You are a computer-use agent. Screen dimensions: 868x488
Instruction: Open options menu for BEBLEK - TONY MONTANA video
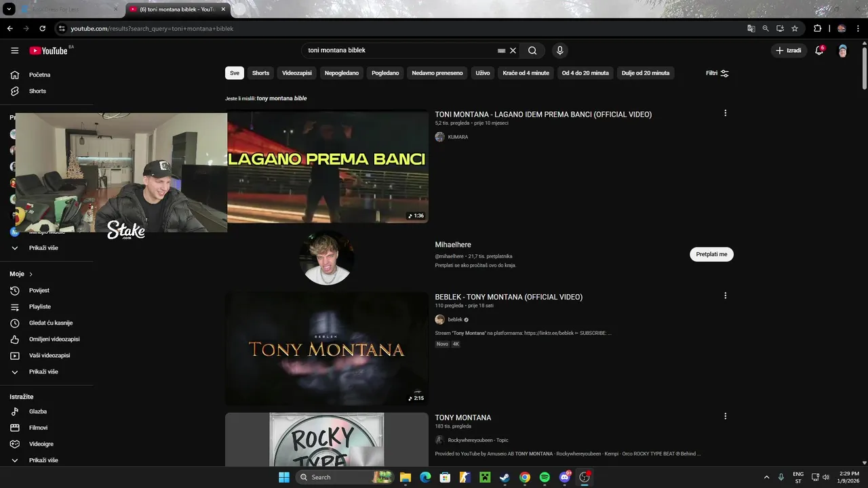click(x=725, y=296)
